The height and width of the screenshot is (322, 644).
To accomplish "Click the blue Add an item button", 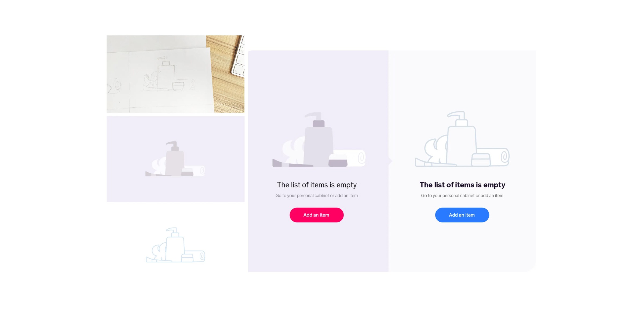I will tap(462, 215).
